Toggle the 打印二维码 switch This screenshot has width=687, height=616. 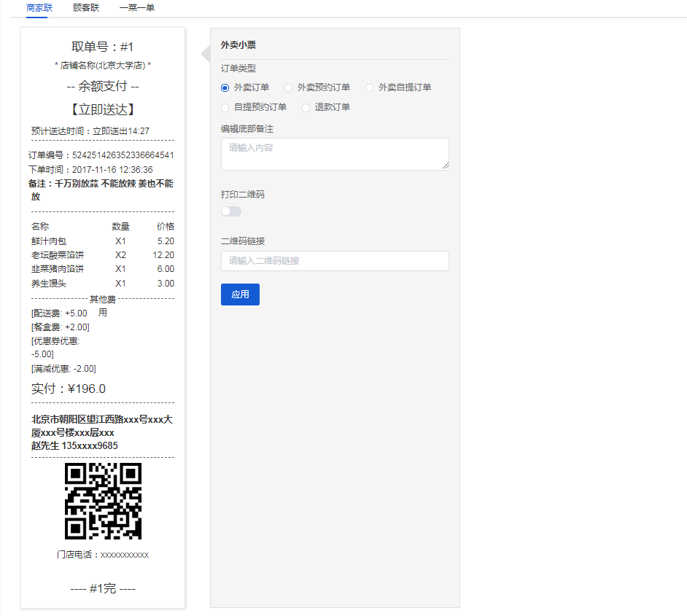231,211
